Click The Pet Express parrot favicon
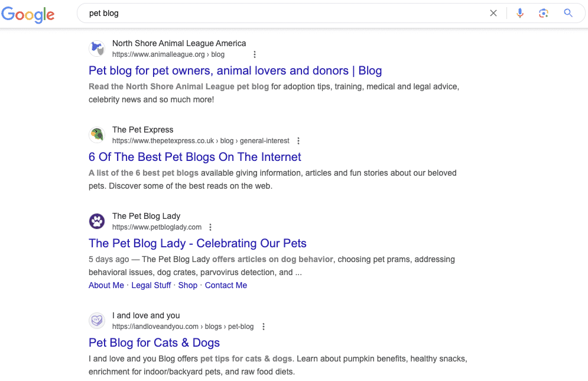This screenshot has width=588, height=381. 97,135
